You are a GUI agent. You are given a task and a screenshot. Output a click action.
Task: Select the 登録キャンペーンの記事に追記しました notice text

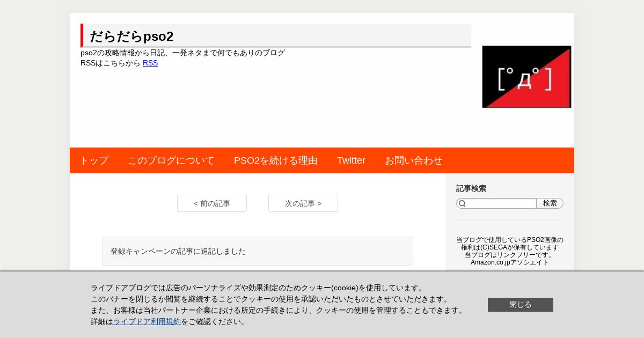pyautogui.click(x=178, y=251)
